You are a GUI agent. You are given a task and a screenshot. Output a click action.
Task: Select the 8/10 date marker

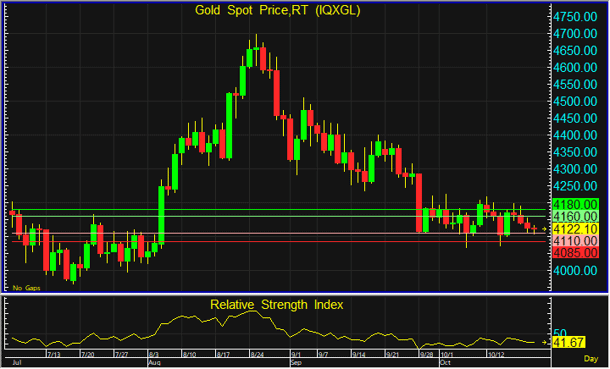(189, 355)
